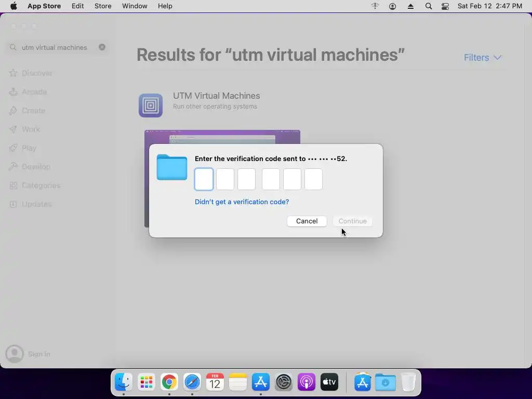Open the Applications folder in Dock
532x399 pixels.
(x=362, y=382)
